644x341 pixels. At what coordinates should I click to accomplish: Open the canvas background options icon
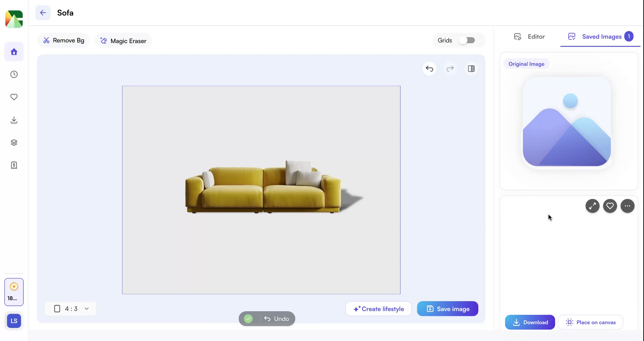pos(471,69)
